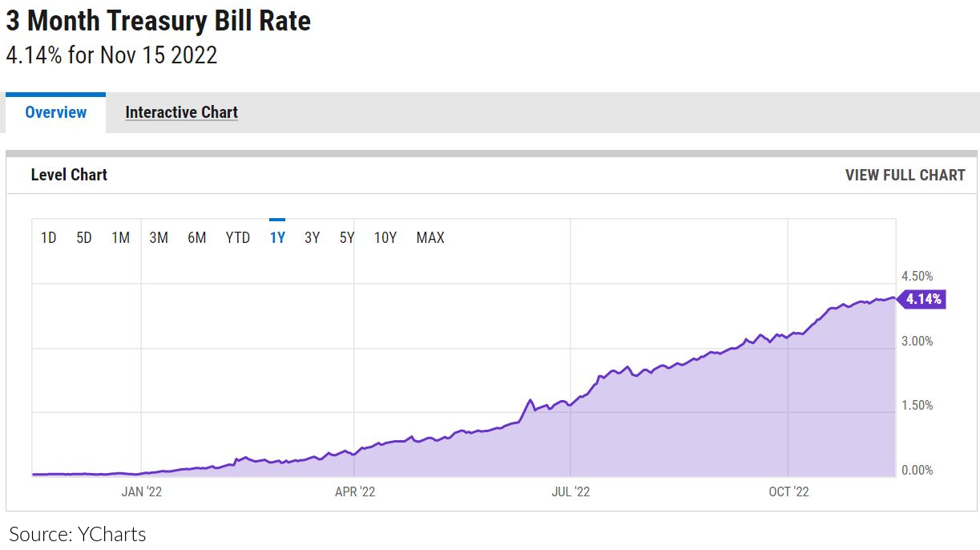Open the Interactive Chart tab
The height and width of the screenshot is (550, 980).
point(181,112)
